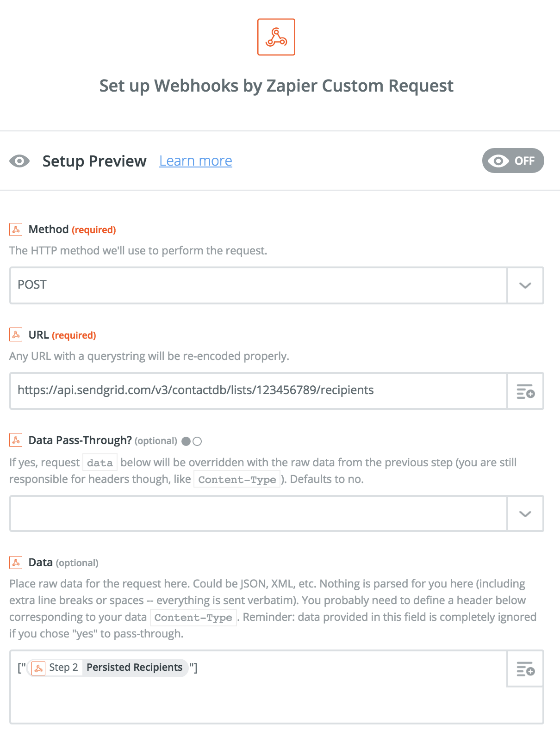
Task: Click the empty Data Pass-Through select field
Action: click(x=258, y=513)
